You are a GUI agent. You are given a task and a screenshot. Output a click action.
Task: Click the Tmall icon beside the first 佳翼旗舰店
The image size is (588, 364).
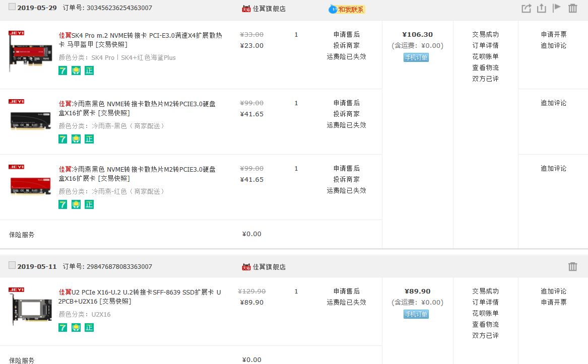pos(246,9)
